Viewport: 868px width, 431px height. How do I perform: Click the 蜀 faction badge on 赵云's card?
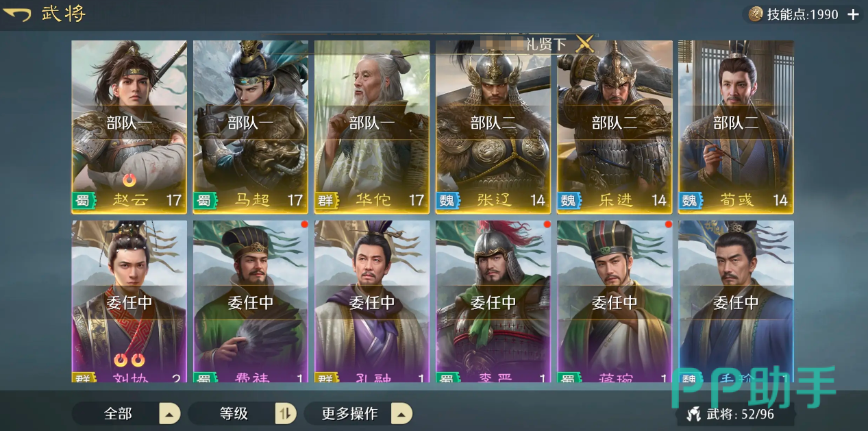(82, 200)
